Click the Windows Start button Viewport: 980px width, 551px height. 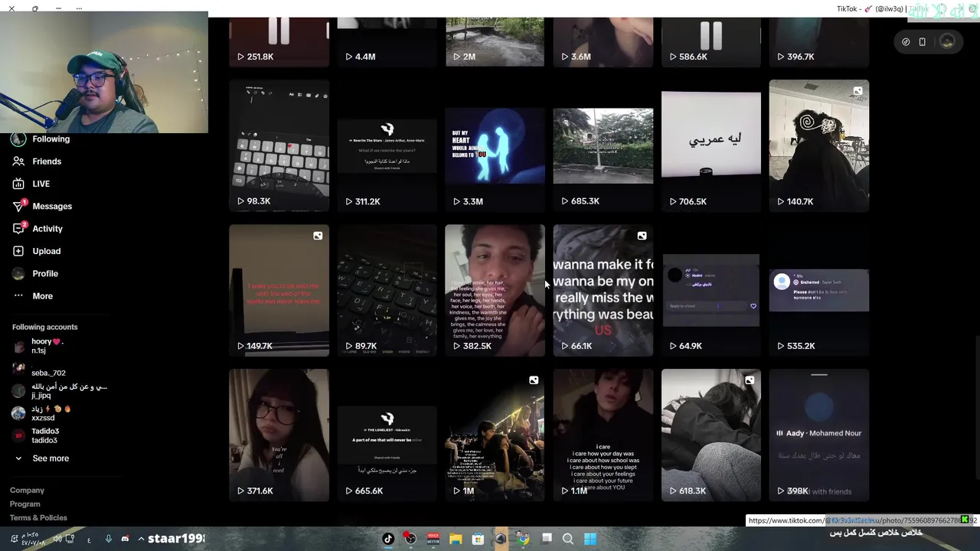click(x=590, y=539)
